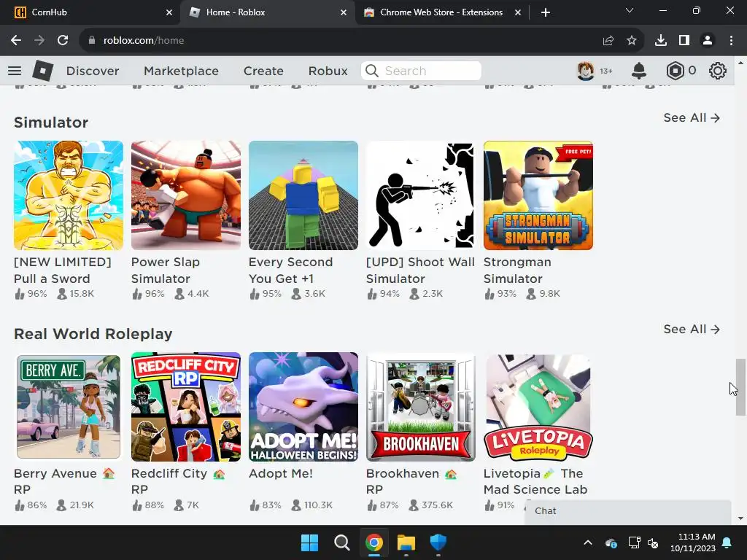747x560 pixels.
Task: Open Power Slap Simulator thumbnail
Action: pyautogui.click(x=186, y=195)
